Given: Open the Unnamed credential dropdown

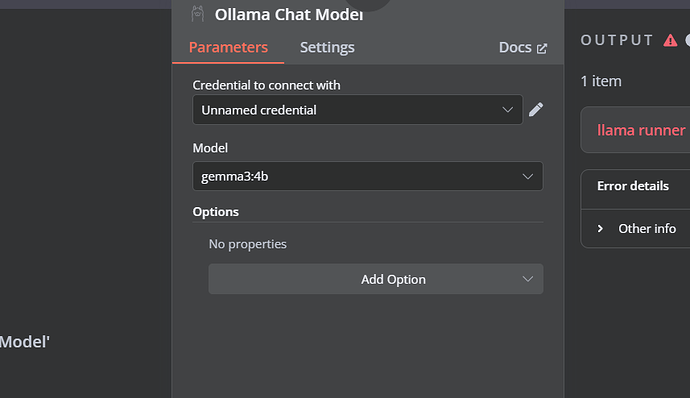Looking at the screenshot, I should (x=357, y=110).
